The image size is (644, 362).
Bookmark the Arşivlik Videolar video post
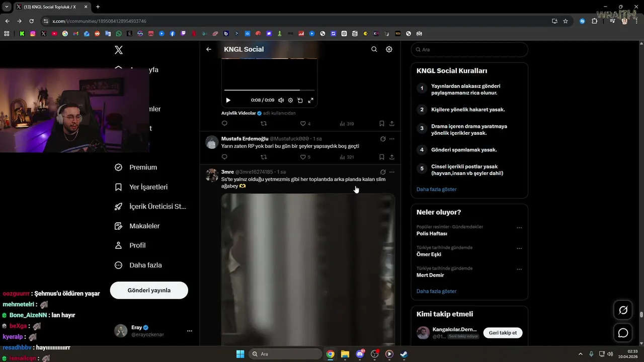click(382, 123)
